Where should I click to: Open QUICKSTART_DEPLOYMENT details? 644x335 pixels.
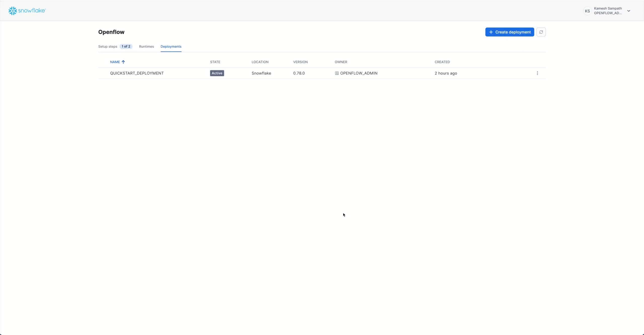coord(137,73)
